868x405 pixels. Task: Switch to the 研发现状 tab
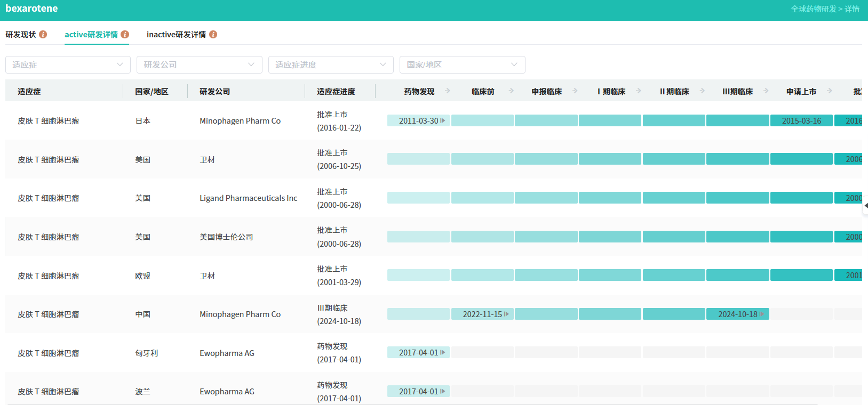[21, 35]
